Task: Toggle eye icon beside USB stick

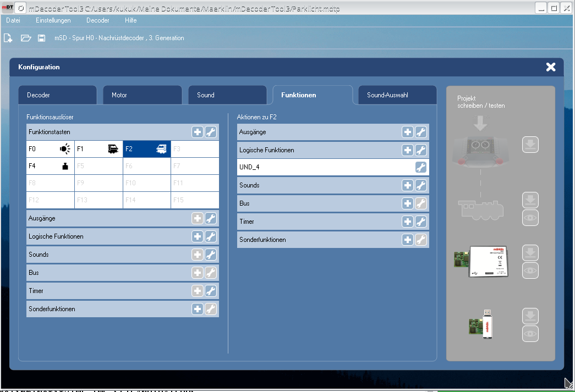Action: click(530, 334)
